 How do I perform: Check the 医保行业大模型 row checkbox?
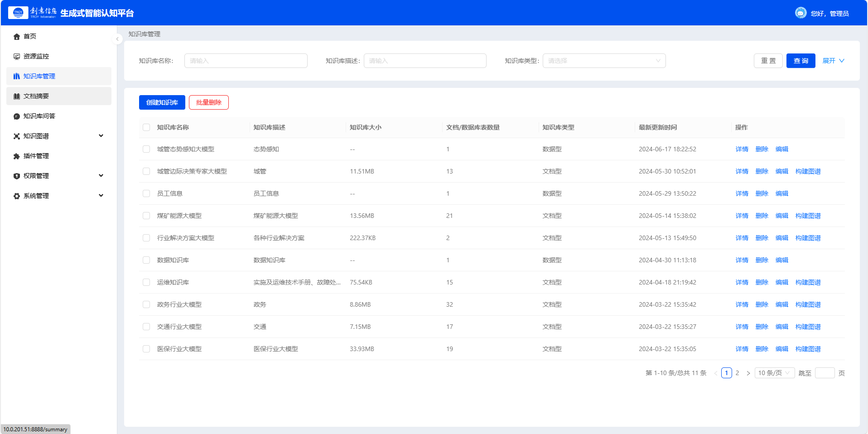[146, 349]
